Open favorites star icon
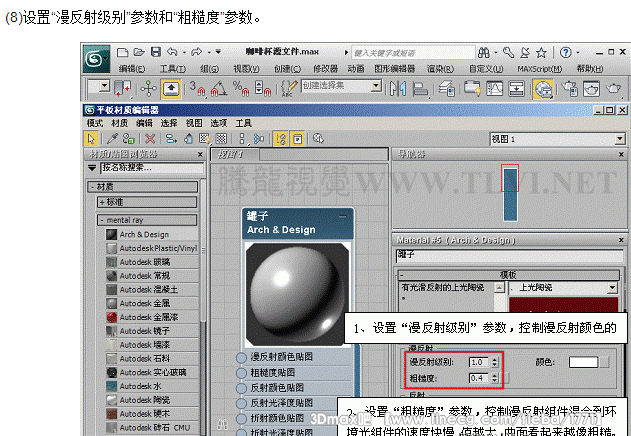The image size is (631, 436). click(x=541, y=52)
